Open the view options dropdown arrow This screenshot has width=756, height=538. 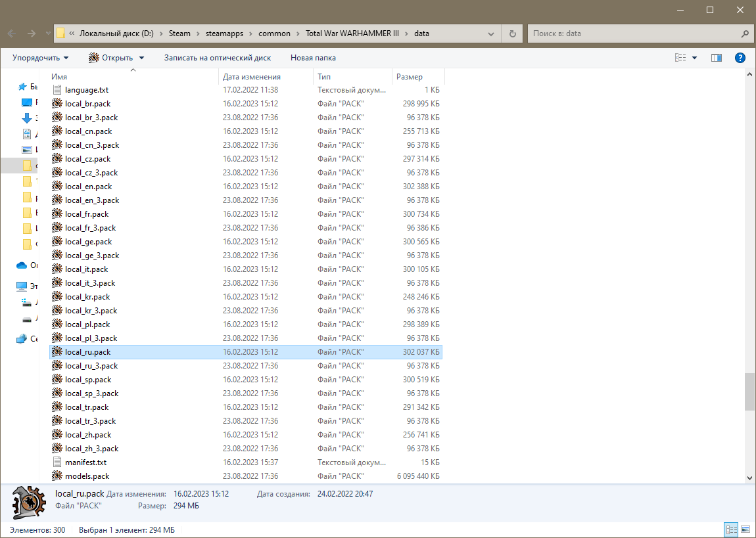point(694,58)
